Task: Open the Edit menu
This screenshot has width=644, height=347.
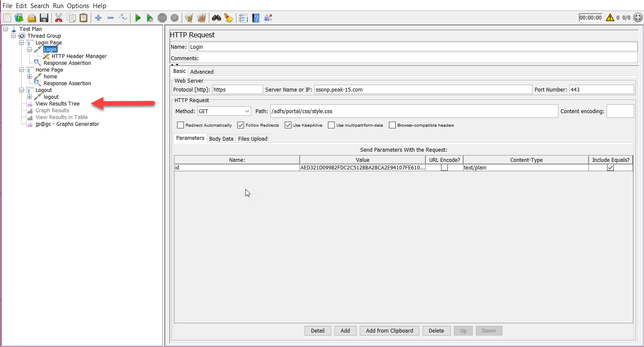Action: [x=21, y=6]
